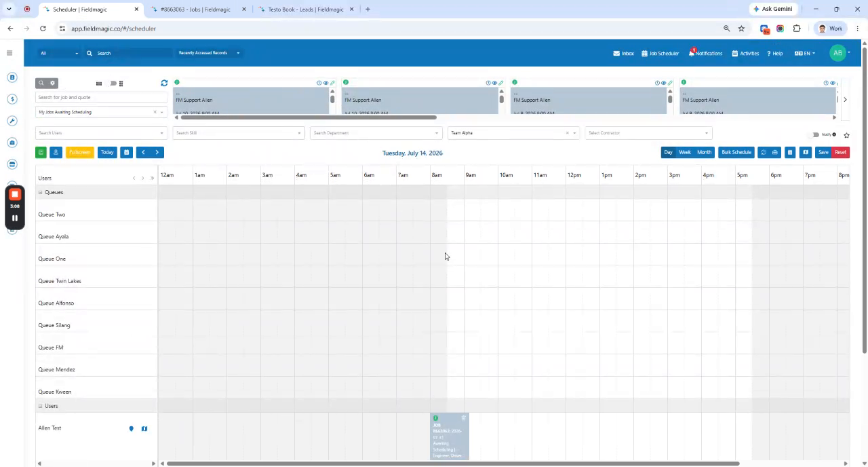Viewport: 868px width, 467px height.
Task: Click the history refresh icon beside Bulk Schedule
Action: click(764, 152)
